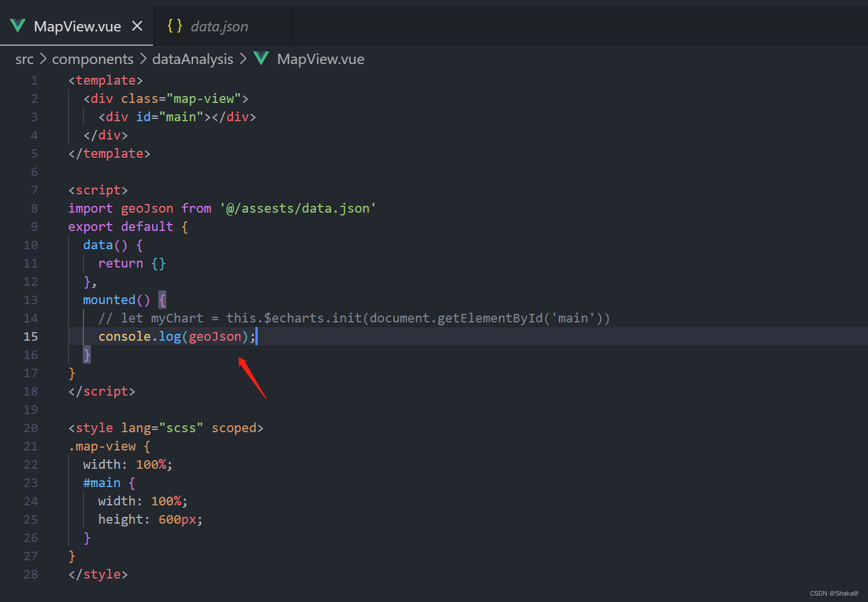Click line number 15 in gutter
The width and height of the screenshot is (868, 602).
pos(31,337)
